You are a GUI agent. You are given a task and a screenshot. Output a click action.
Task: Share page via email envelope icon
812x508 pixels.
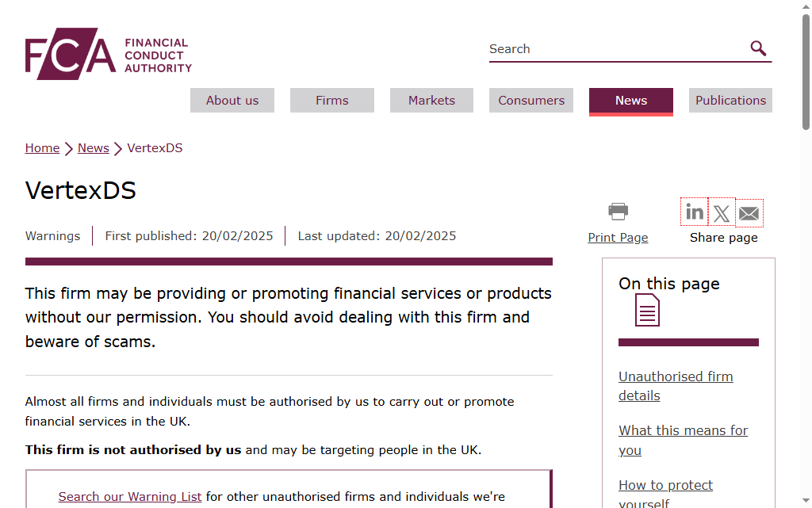coord(749,212)
